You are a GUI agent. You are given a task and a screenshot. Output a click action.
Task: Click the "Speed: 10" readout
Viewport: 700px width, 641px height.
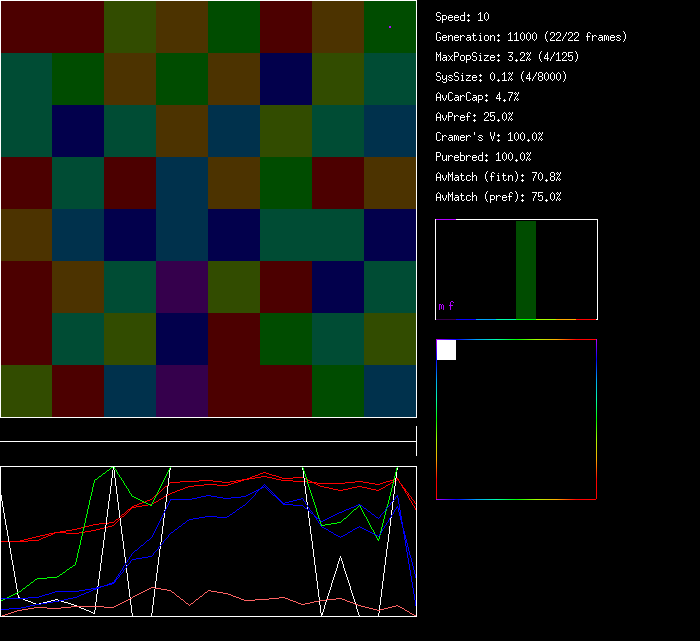[462, 17]
